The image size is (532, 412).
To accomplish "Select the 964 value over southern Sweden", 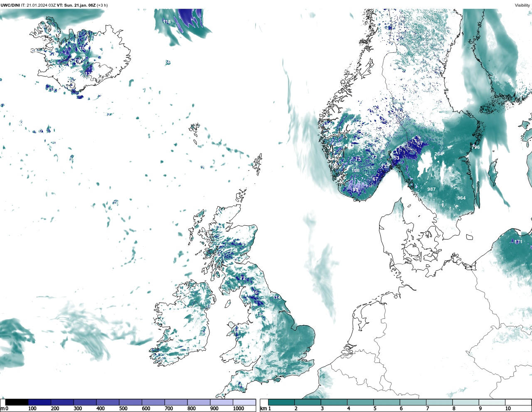I will (461, 198).
